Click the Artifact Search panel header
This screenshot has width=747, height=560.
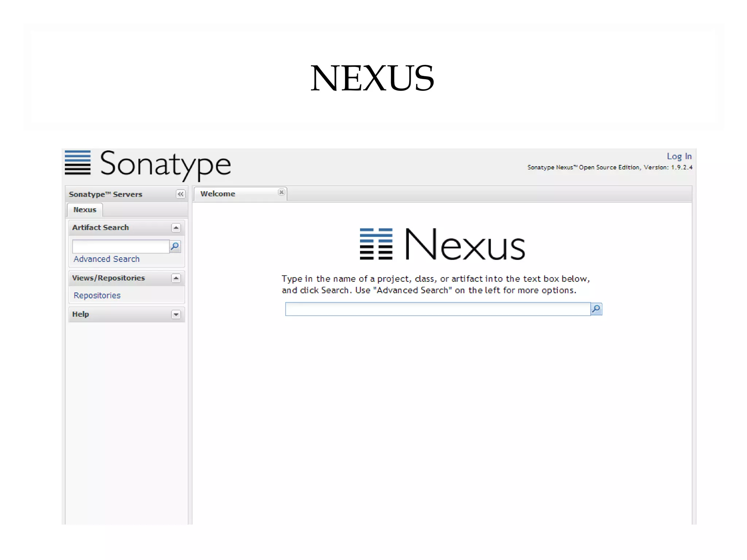point(126,227)
